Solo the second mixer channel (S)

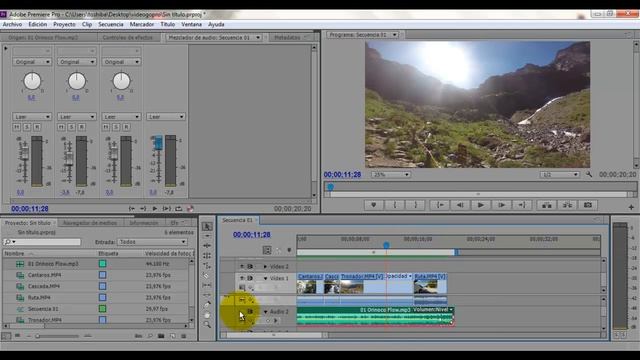pos(71,127)
